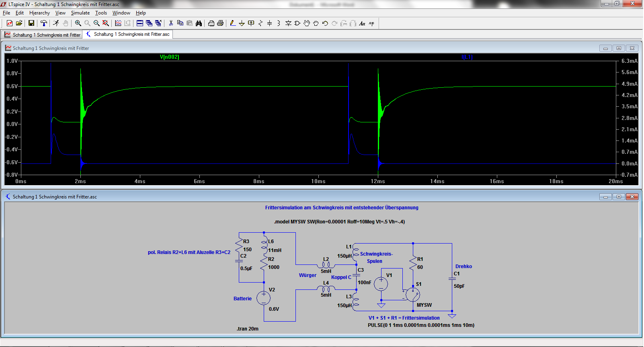The height and width of the screenshot is (347, 644).
Task: Open the Hierarchy menu
Action: pos(39,13)
